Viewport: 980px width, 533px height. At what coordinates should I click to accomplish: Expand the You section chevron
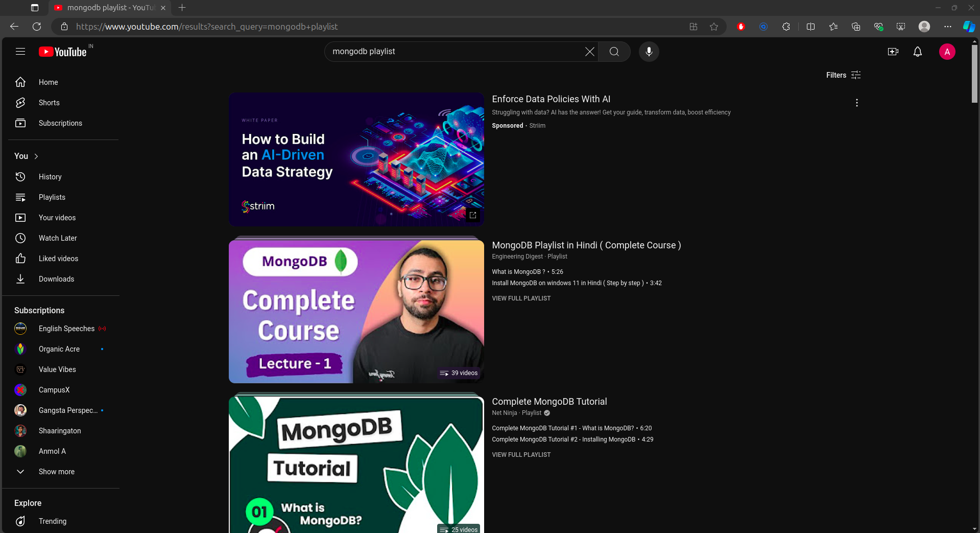[36, 156]
